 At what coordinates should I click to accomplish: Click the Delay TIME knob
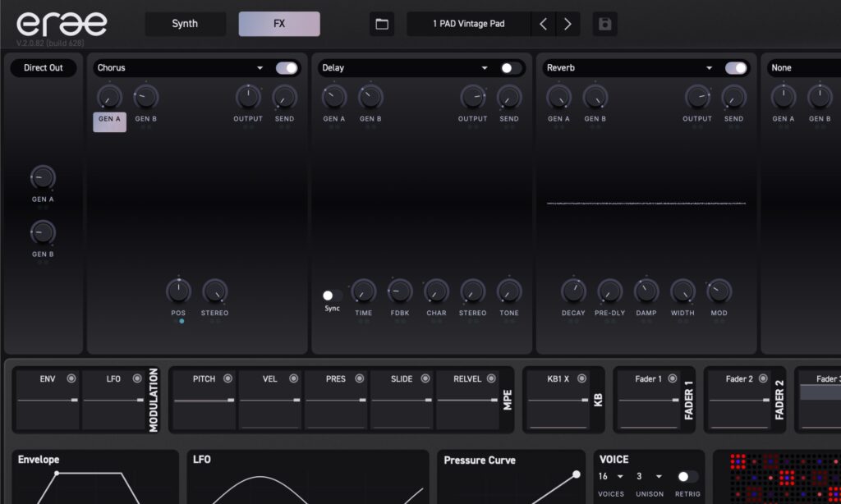(x=363, y=291)
